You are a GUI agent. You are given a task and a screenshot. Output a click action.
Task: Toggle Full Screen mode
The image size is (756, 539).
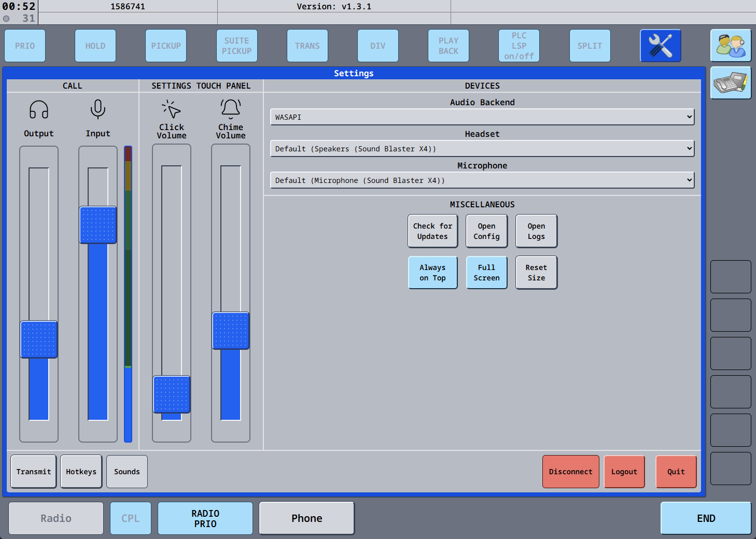point(486,273)
